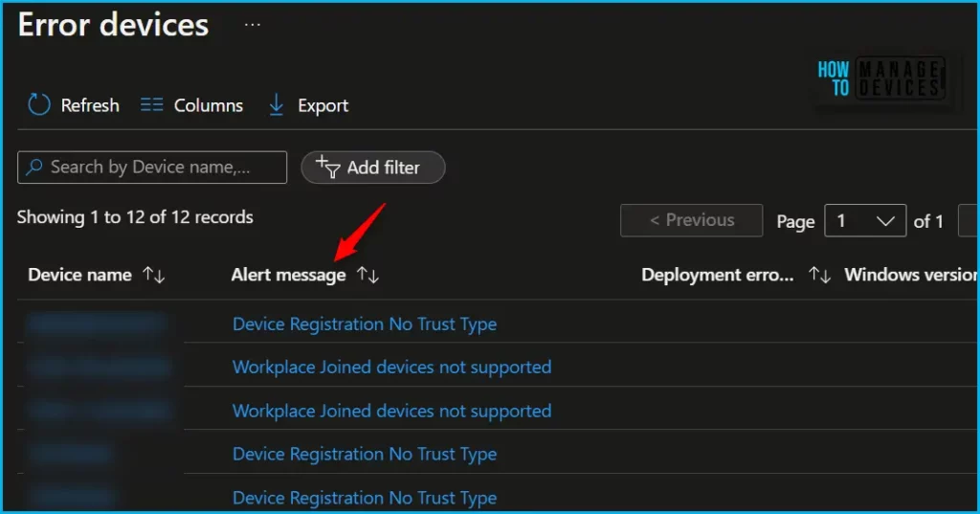Open first Workplace Joined devices not supported link
The width and height of the screenshot is (980, 514).
click(391, 367)
